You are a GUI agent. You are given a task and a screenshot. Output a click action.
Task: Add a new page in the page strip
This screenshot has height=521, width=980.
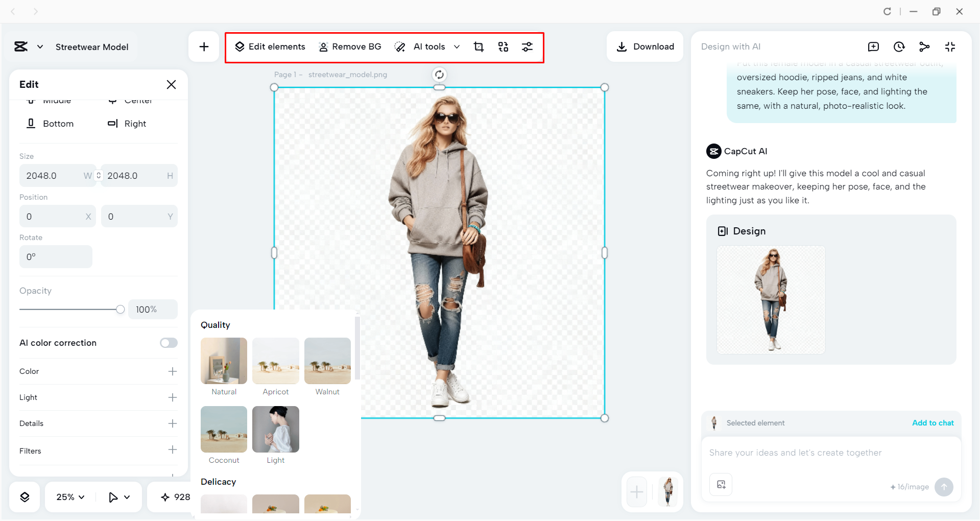click(637, 492)
